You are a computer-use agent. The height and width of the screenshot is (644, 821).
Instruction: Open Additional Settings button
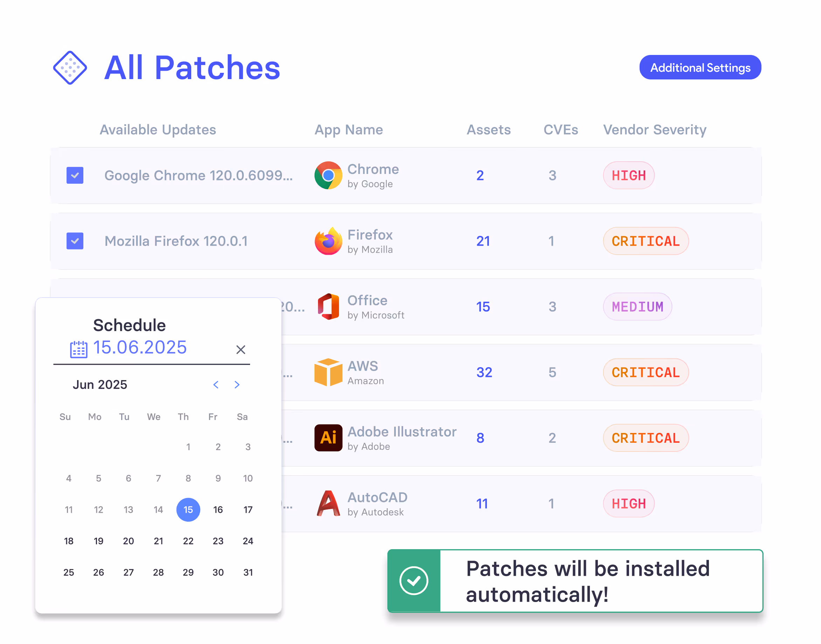(x=700, y=68)
